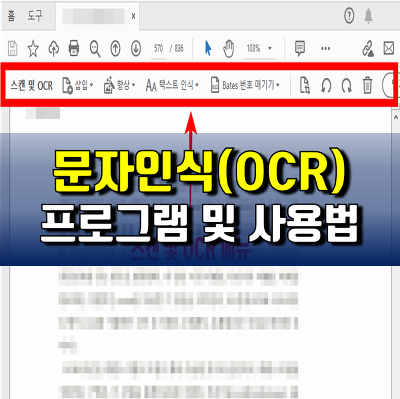Screen dimensions: 400x399
Task: Open the 향상 dropdown
Action: click(x=119, y=85)
